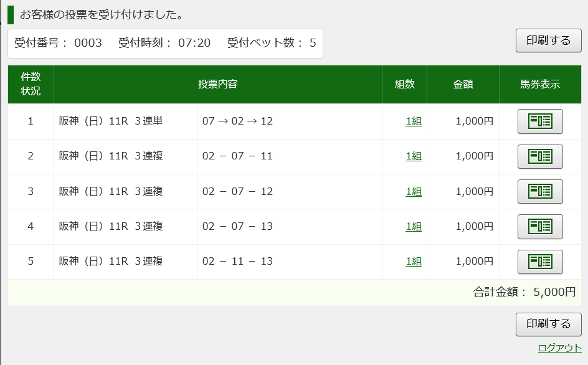Click the 合計金額 5,000円 total row
This screenshot has width=588, height=365.
[524, 292]
